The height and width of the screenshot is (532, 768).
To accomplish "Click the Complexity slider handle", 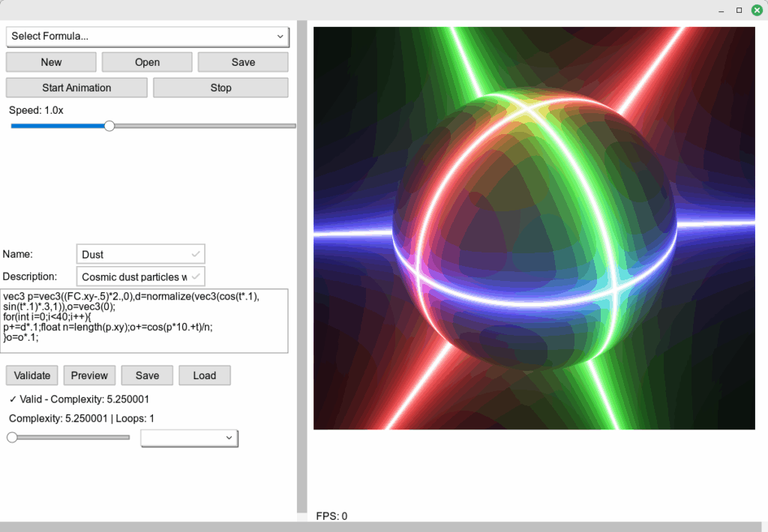I will [12, 437].
